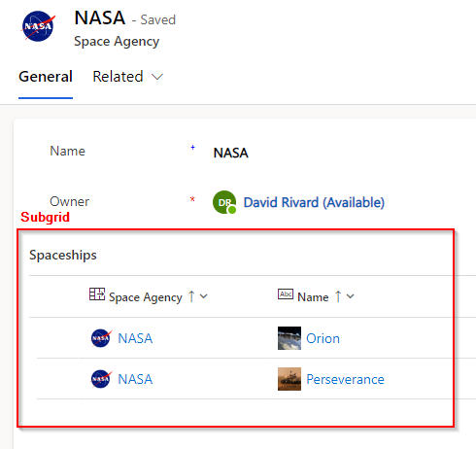Click the David Rivard owner avatar badge
476x449 pixels.
tap(224, 202)
